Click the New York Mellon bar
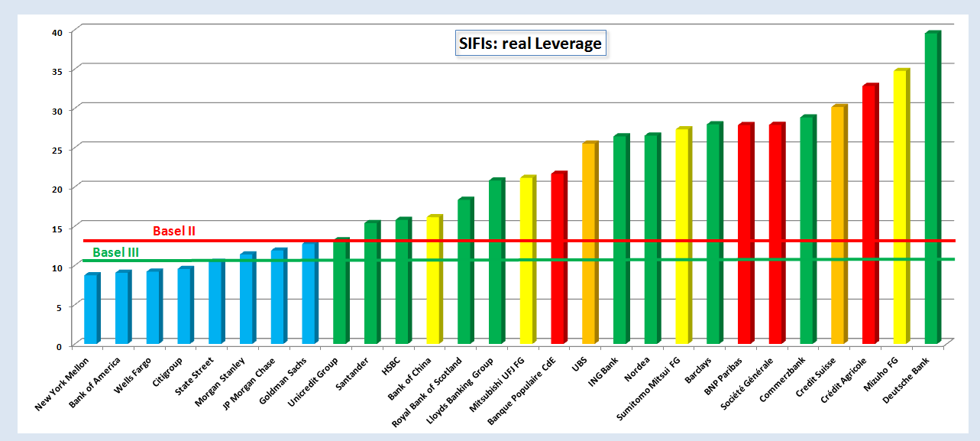 pos(92,308)
